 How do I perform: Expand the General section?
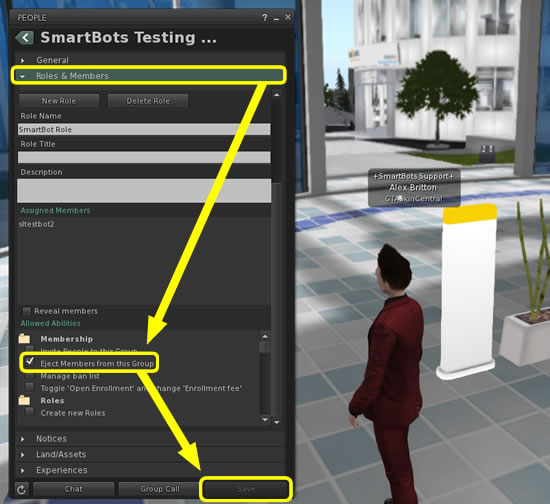149,60
